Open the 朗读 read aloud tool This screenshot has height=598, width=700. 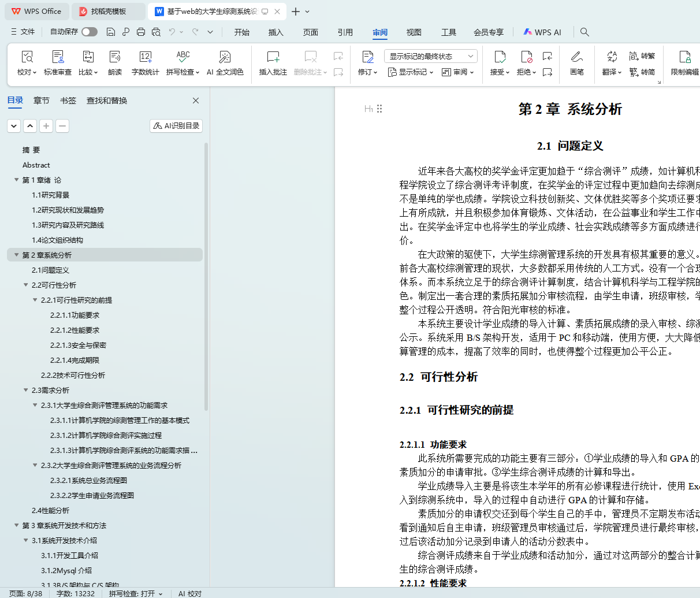(115, 57)
